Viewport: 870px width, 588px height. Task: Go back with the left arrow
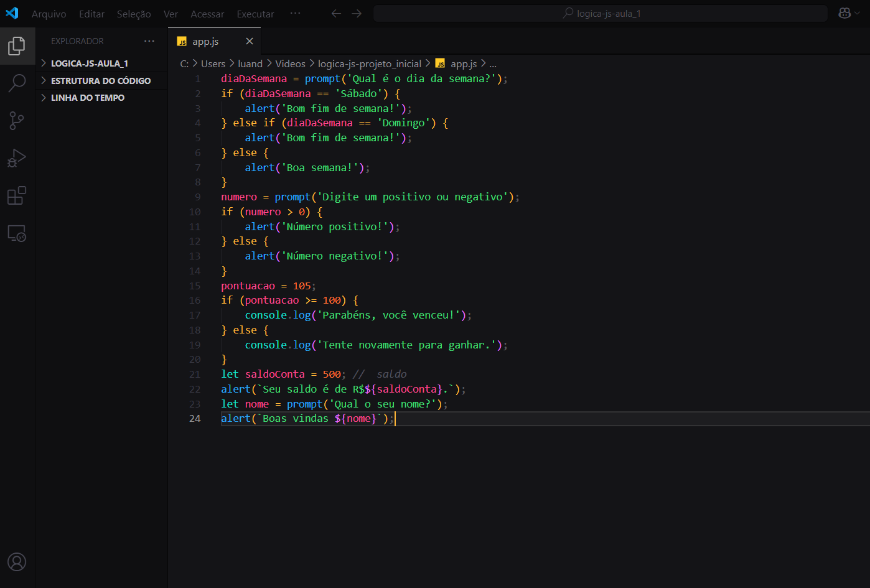336,13
